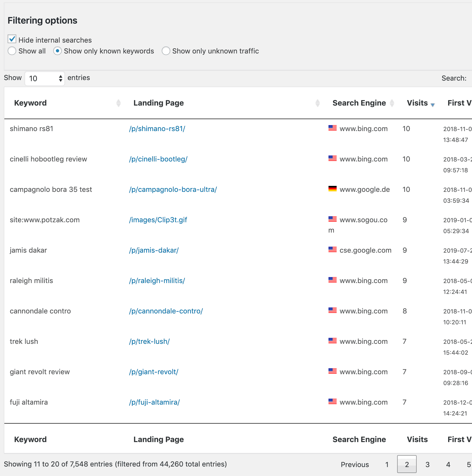Open /p/cannondale-contro/ link
This screenshot has width=472, height=476.
click(166, 311)
